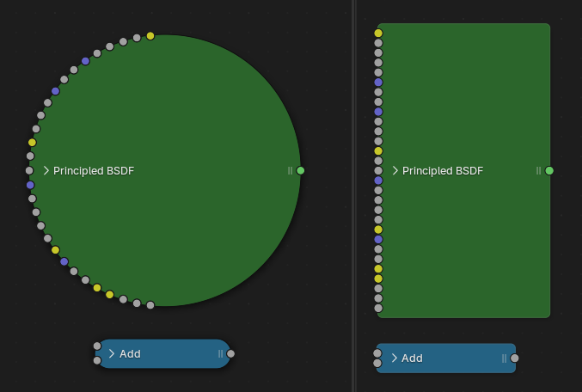Click bottommost gray socket on rectangular Principled BSDF
The height and width of the screenshot is (392, 582).
pyautogui.click(x=378, y=308)
